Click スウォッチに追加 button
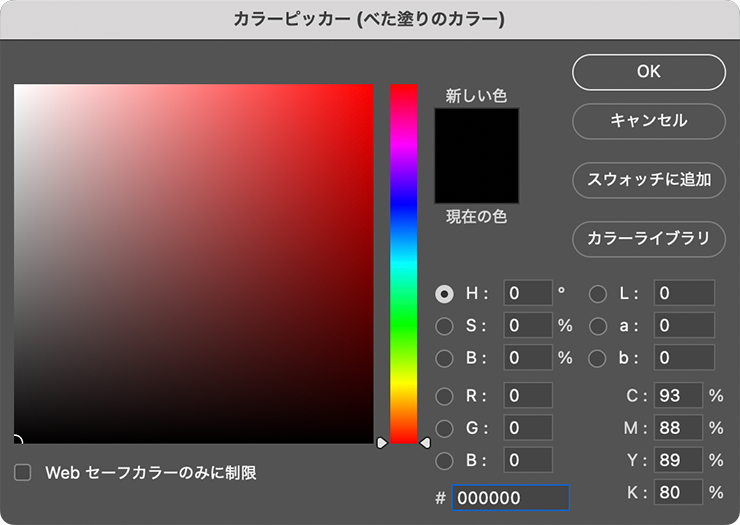 click(x=648, y=180)
